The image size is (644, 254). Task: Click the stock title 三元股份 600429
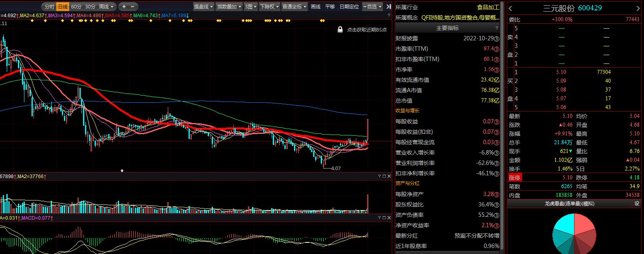tap(572, 8)
